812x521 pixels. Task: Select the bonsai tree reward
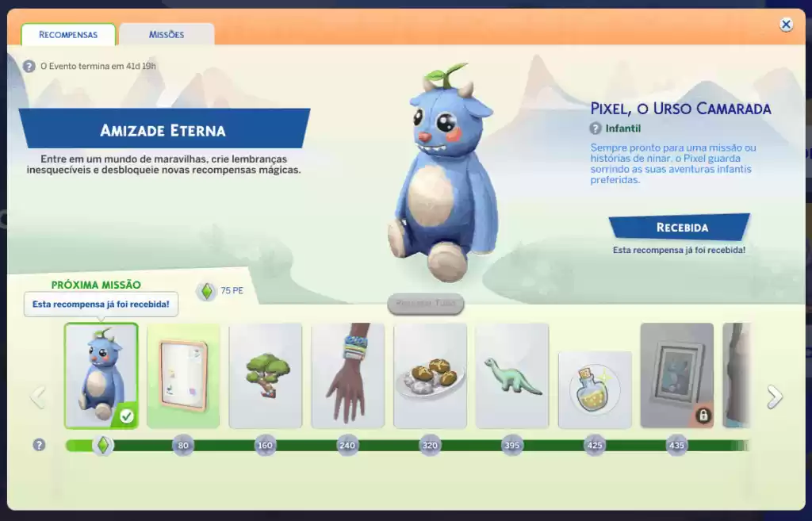coord(265,375)
